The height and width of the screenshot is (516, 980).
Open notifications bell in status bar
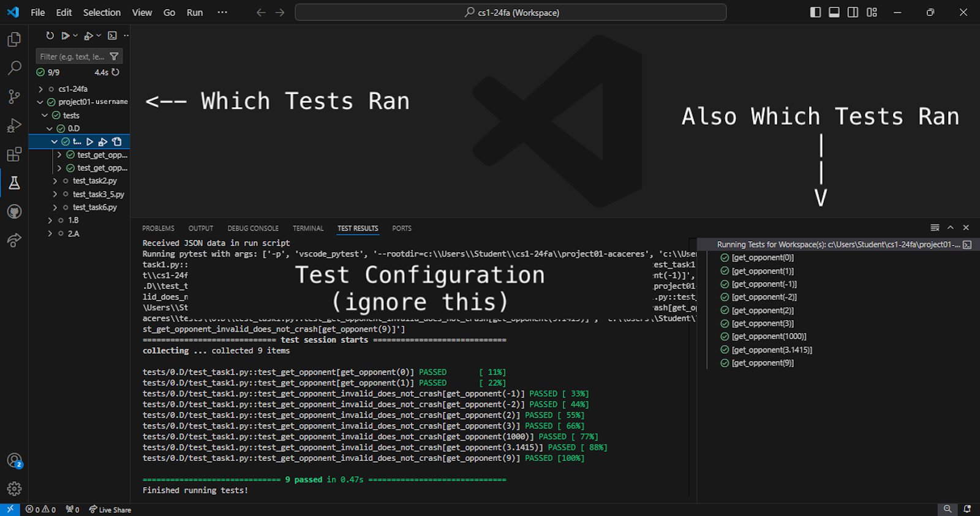coord(967,509)
